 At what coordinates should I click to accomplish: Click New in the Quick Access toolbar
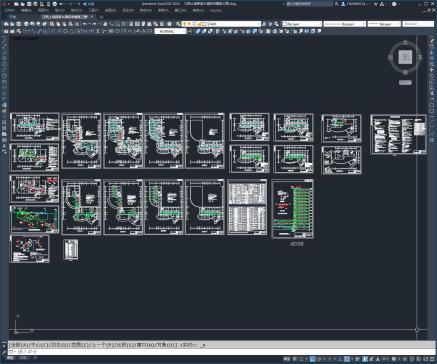pos(16,4)
